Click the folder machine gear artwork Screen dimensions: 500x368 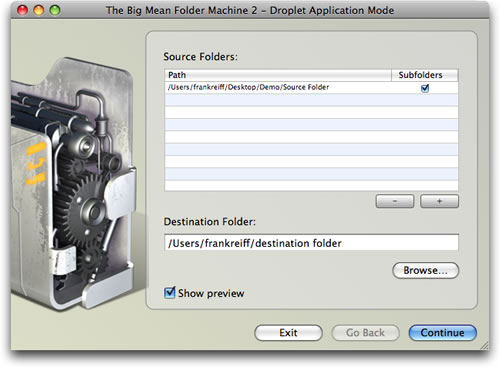pyautogui.click(x=73, y=185)
